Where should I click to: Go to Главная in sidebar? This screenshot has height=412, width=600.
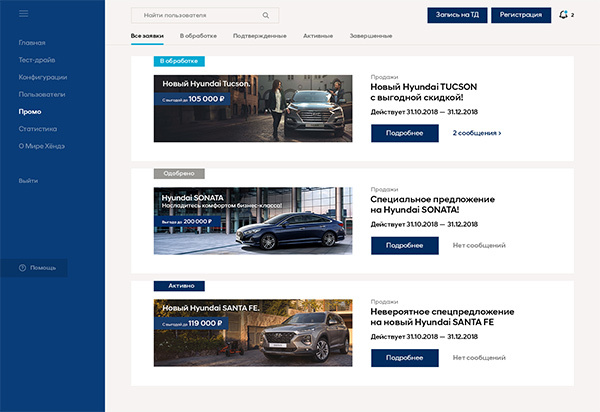32,43
